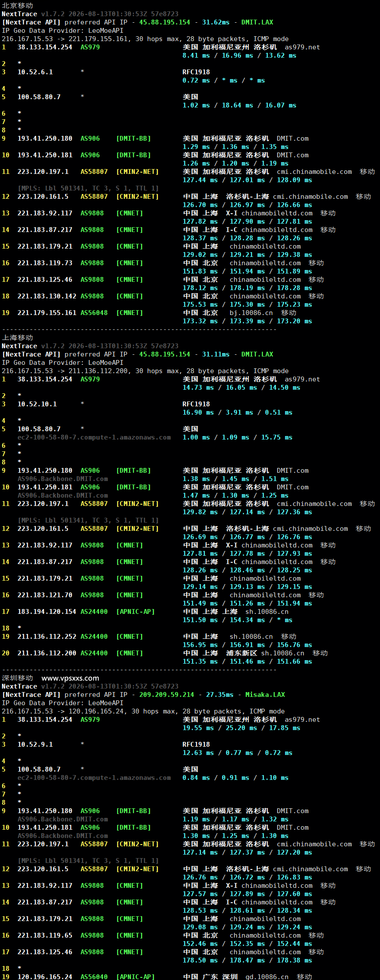This screenshot has width=380, height=980.
Task: Select the '27.35ms' API latency value
Action: click(220, 694)
